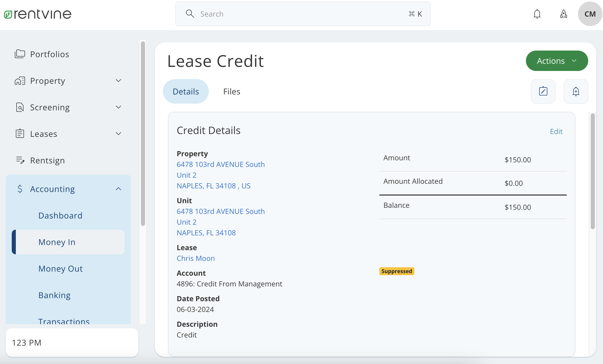The image size is (603, 364).
Task: Collapse the Accounting section chevron
Action: pos(118,189)
